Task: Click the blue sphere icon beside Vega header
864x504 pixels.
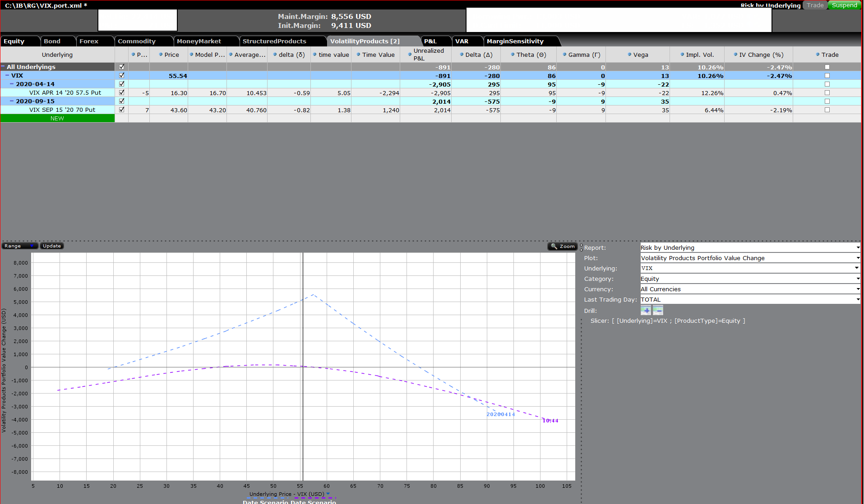Action: pyautogui.click(x=629, y=55)
